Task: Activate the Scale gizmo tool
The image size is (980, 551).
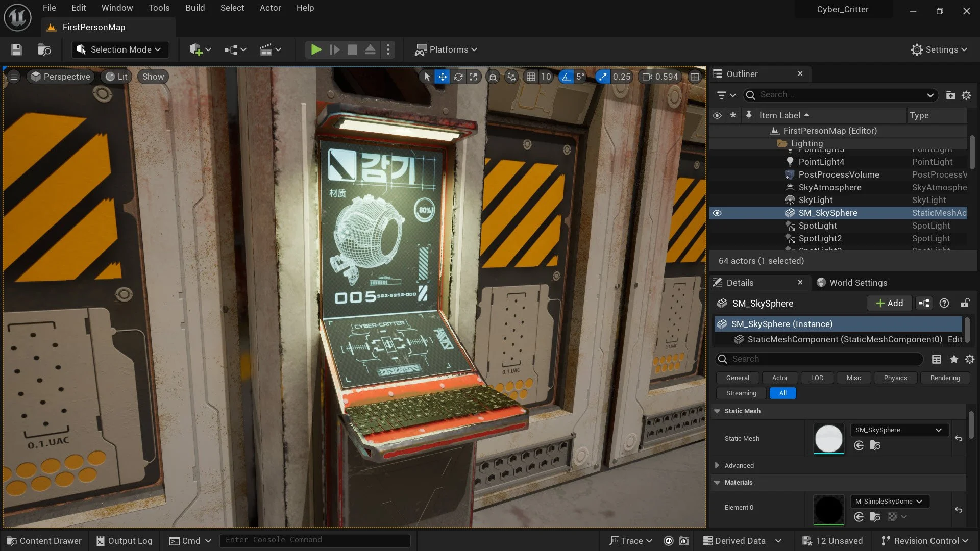Action: pyautogui.click(x=474, y=77)
